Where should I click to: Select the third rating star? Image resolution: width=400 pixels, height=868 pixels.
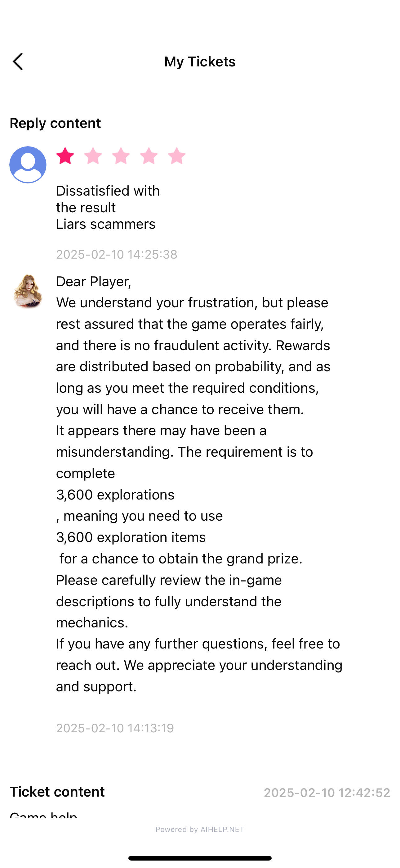[121, 156]
